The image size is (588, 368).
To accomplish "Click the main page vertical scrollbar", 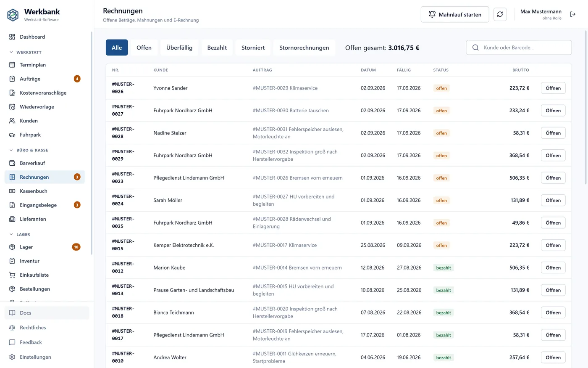I will (586, 107).
